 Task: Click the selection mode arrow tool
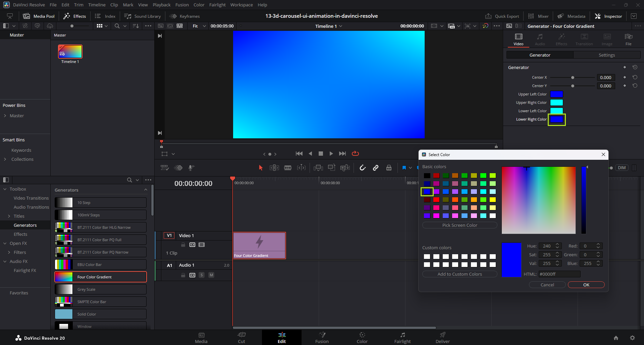[261, 168]
